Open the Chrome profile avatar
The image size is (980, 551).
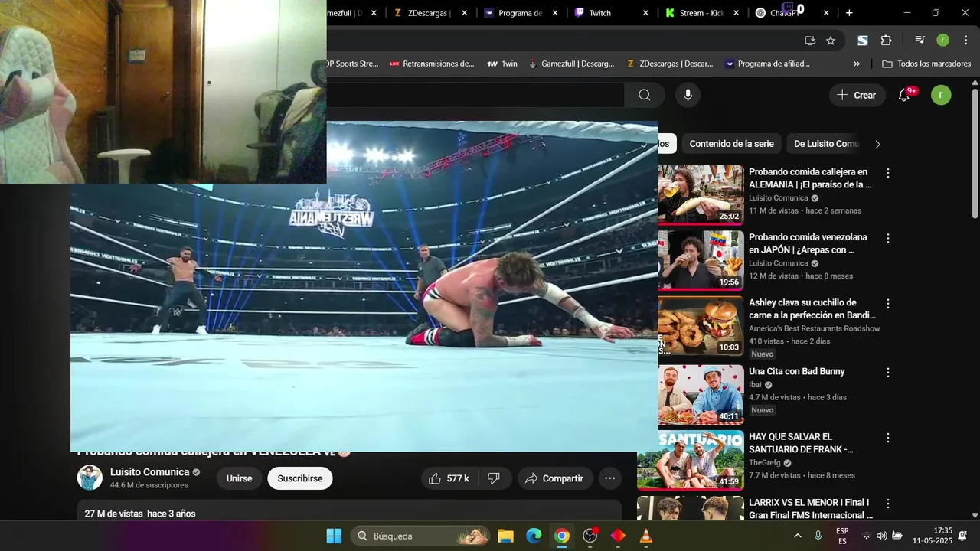pyautogui.click(x=943, y=41)
